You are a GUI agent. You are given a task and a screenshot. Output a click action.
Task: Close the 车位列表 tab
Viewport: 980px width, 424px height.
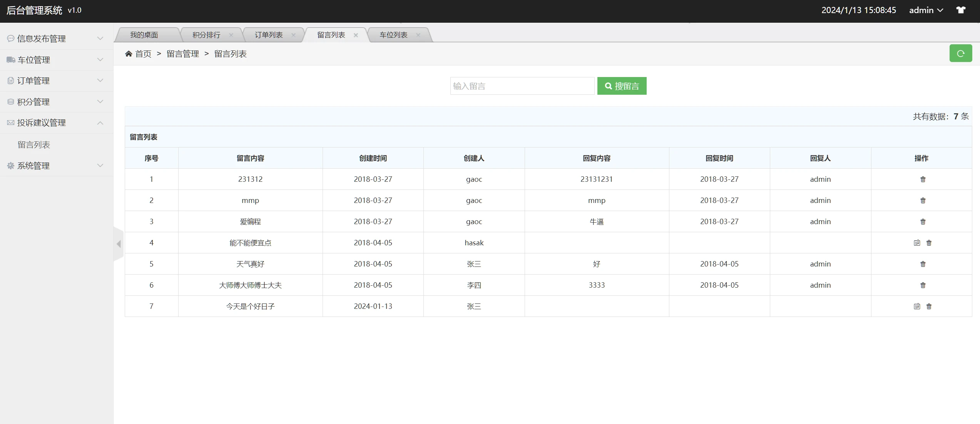418,35
